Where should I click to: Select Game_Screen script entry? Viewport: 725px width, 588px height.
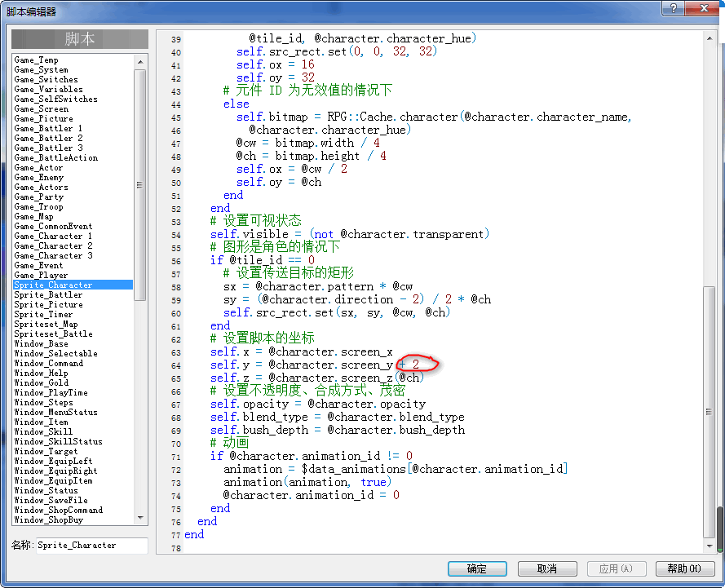pos(41,109)
